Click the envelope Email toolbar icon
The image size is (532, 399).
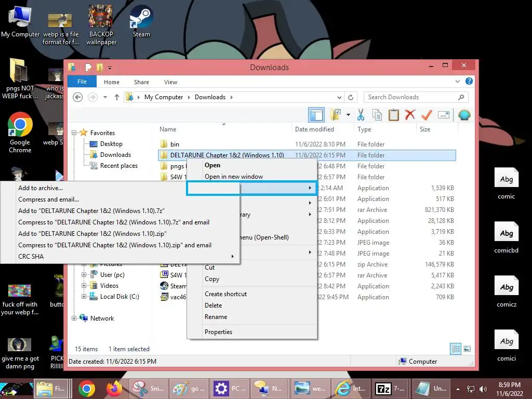click(444, 115)
